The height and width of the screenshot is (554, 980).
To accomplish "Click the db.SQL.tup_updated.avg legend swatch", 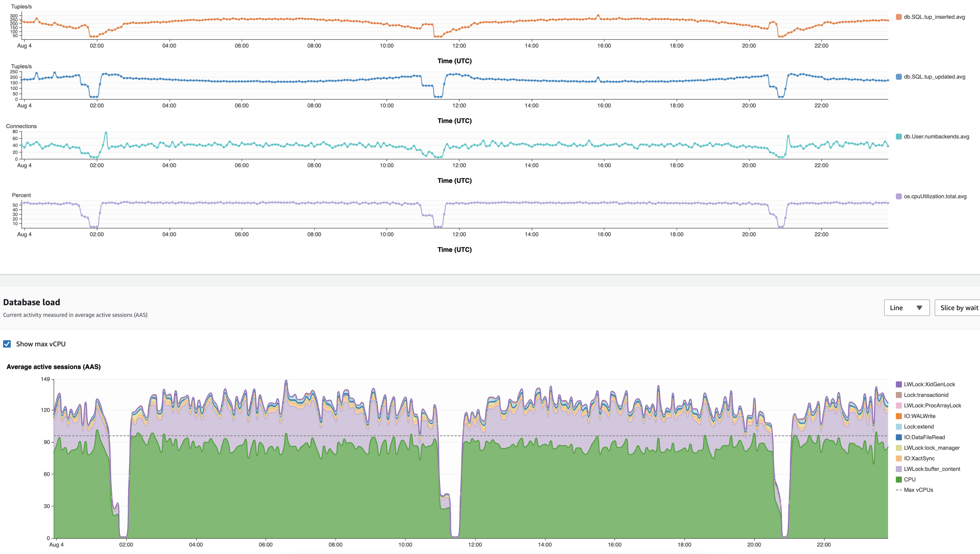I will (x=898, y=76).
